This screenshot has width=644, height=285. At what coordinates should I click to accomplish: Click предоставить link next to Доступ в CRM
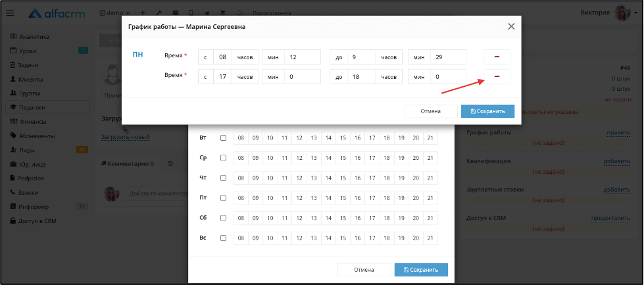(x=610, y=218)
